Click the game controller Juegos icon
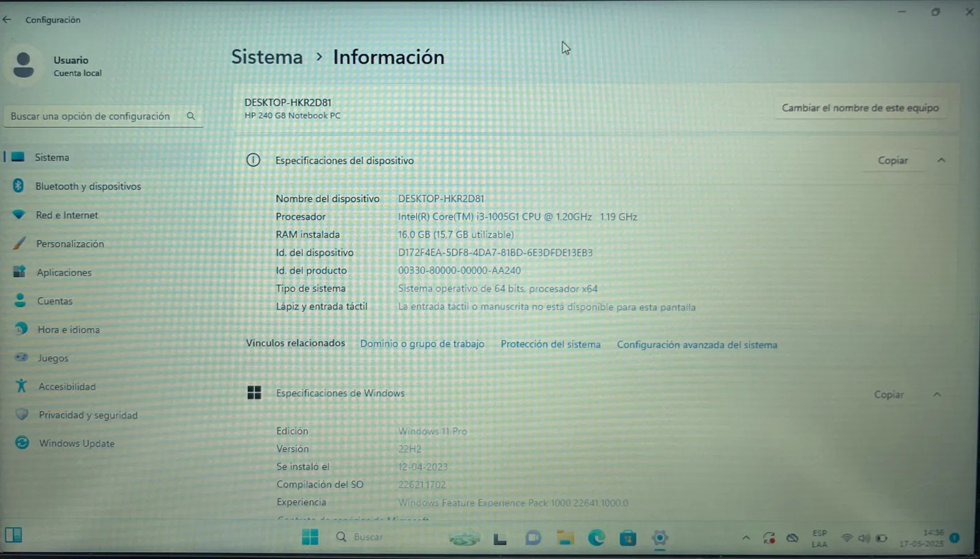980x559 pixels. tap(21, 357)
